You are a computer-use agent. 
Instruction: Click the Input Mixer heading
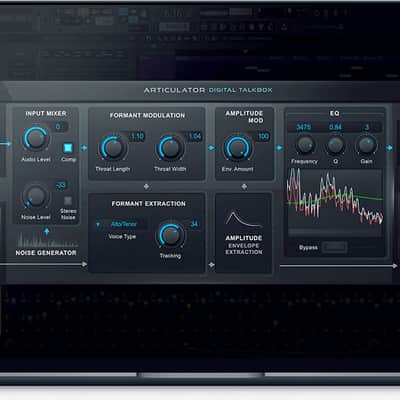[46, 113]
